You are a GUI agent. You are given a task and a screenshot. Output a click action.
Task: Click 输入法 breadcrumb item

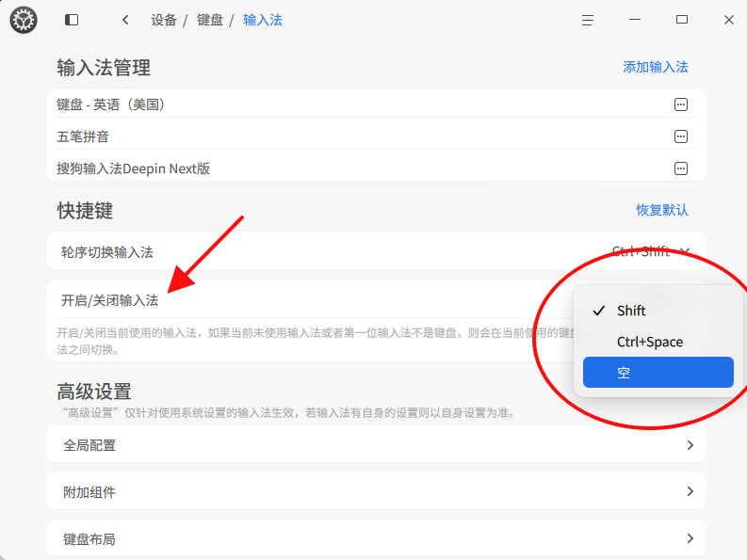coord(263,20)
